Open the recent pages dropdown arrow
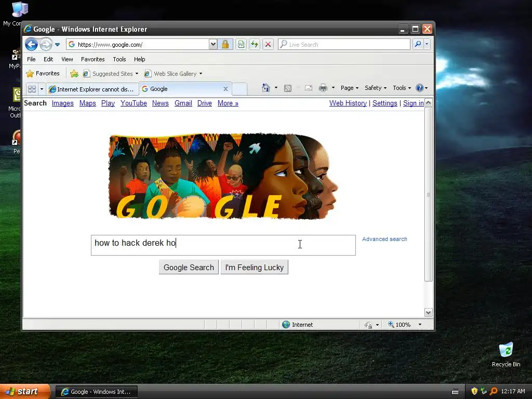 pyautogui.click(x=57, y=45)
